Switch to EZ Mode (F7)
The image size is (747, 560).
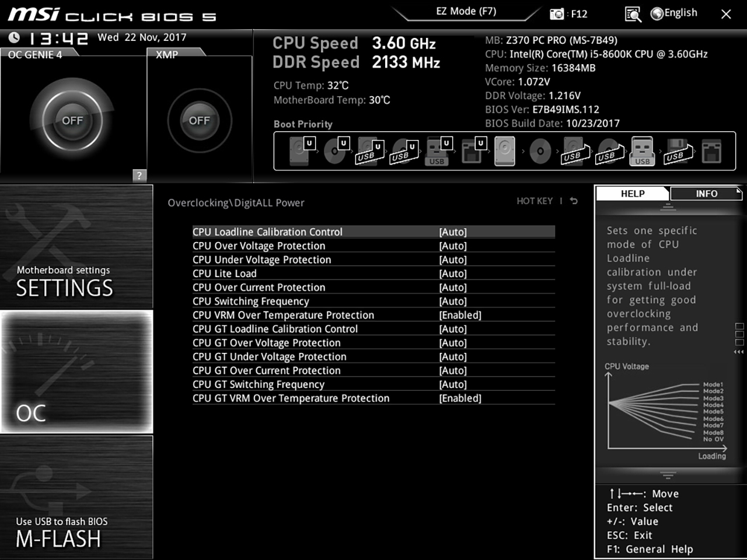pos(466,11)
